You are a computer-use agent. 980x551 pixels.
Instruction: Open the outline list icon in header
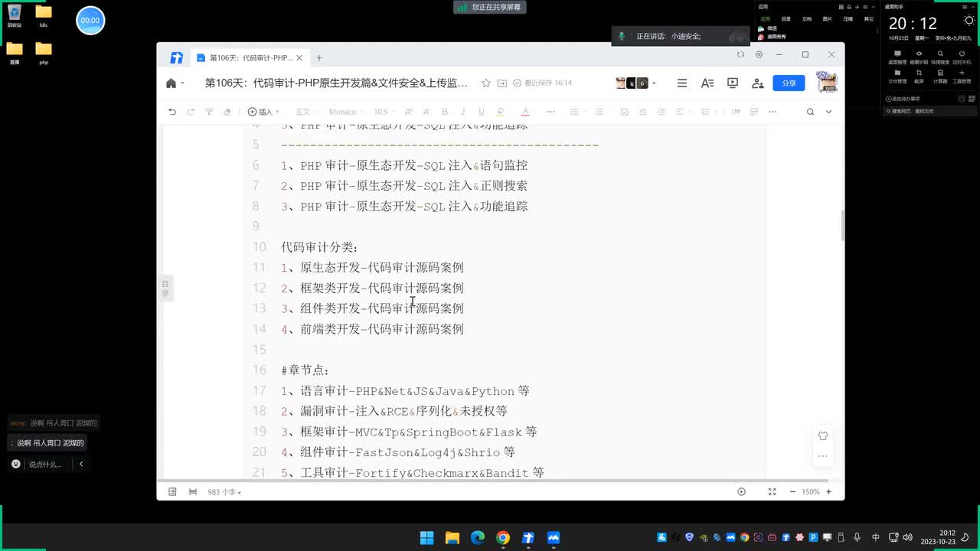[682, 83]
